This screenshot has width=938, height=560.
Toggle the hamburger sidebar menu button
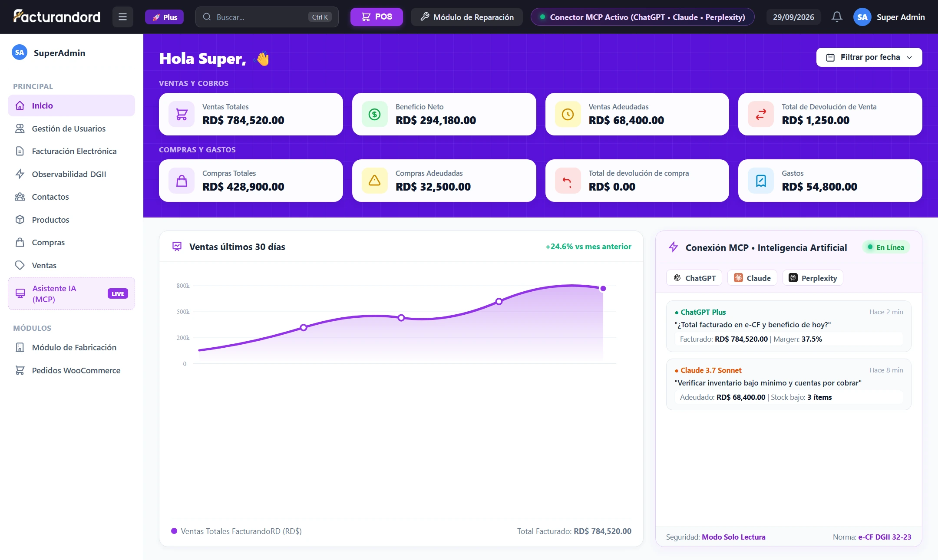point(122,17)
